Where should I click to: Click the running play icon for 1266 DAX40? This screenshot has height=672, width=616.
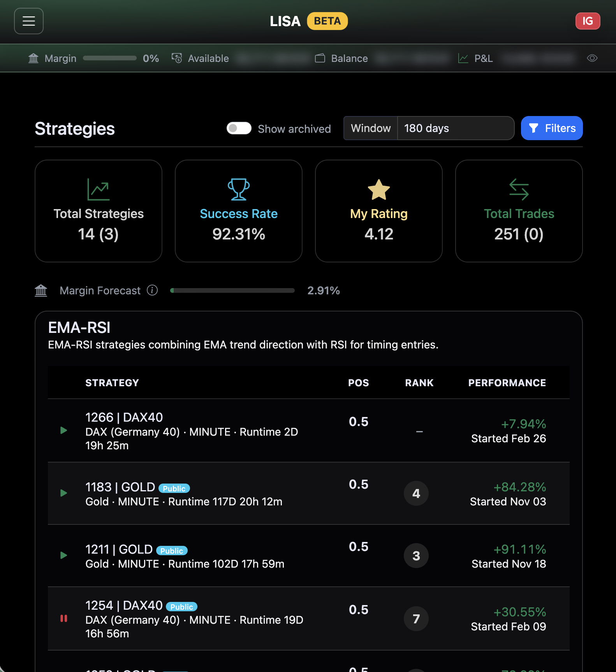(x=64, y=431)
